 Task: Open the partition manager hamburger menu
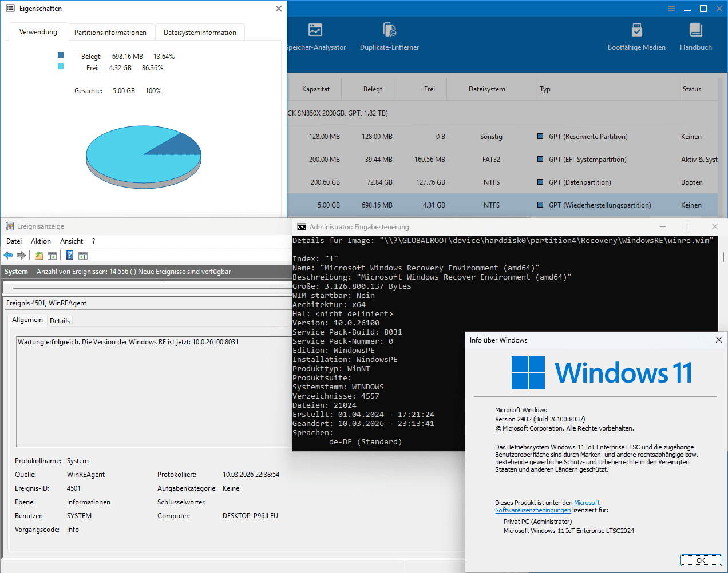tap(671, 9)
